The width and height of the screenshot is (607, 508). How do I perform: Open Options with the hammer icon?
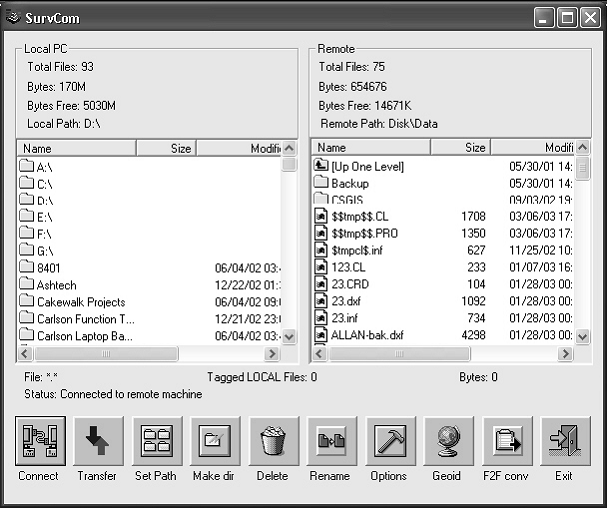pyautogui.click(x=388, y=441)
